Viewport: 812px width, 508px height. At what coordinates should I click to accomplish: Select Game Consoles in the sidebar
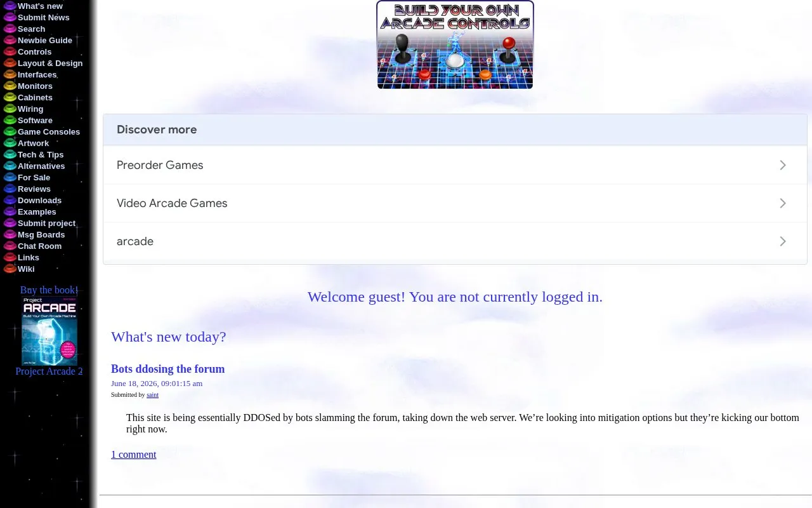click(49, 131)
